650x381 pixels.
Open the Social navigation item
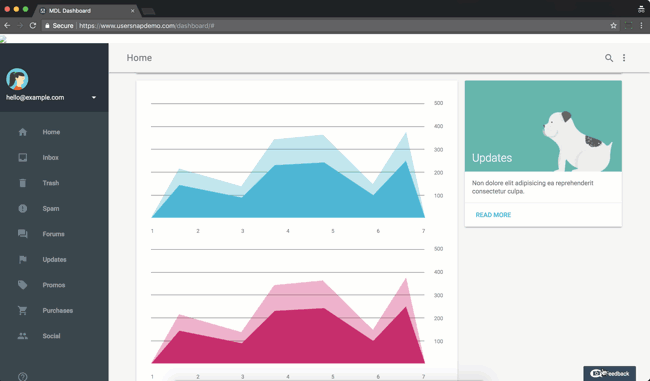[x=54, y=336]
